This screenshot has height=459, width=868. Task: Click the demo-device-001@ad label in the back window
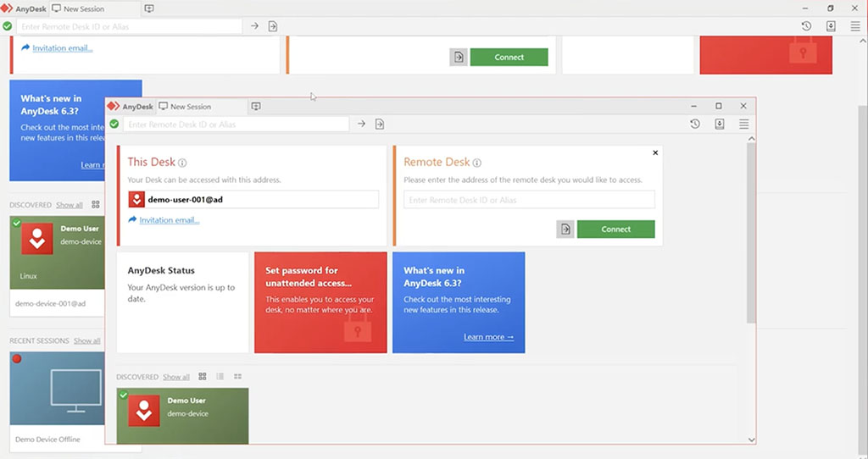50,304
